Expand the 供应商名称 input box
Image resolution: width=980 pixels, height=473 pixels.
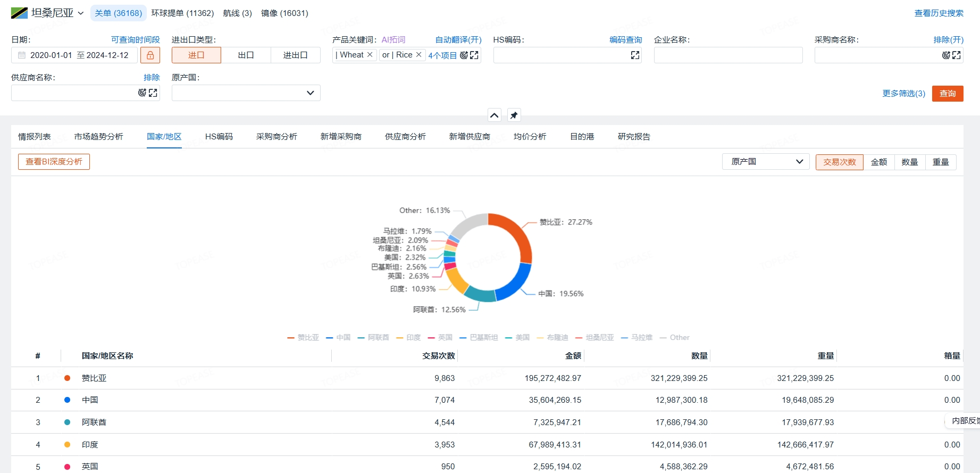[153, 93]
